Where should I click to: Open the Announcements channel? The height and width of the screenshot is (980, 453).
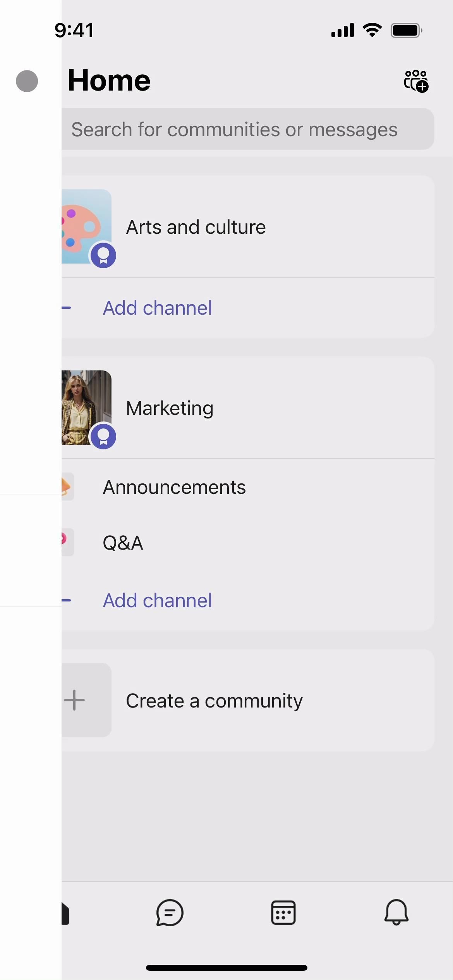click(174, 487)
